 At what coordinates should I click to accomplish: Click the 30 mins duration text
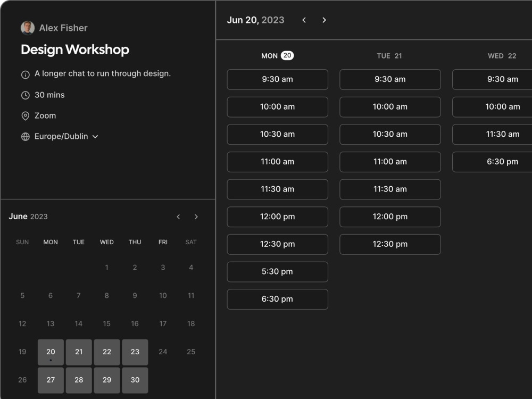(49, 95)
